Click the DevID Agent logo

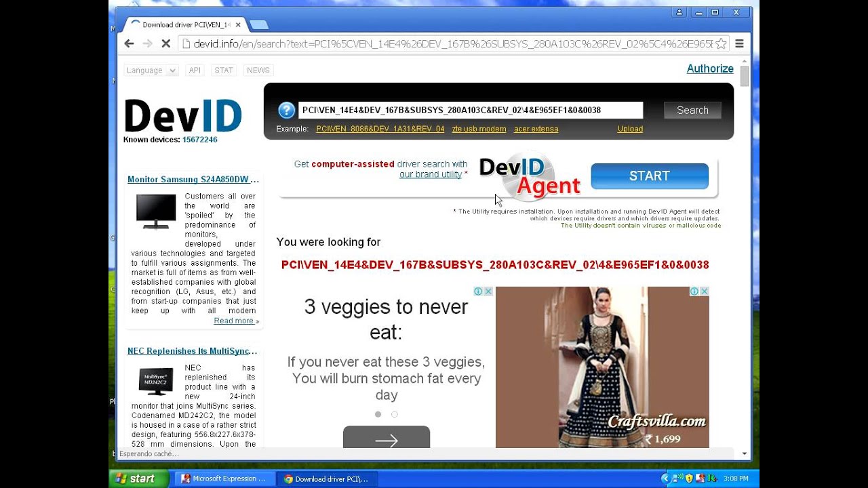click(x=530, y=176)
